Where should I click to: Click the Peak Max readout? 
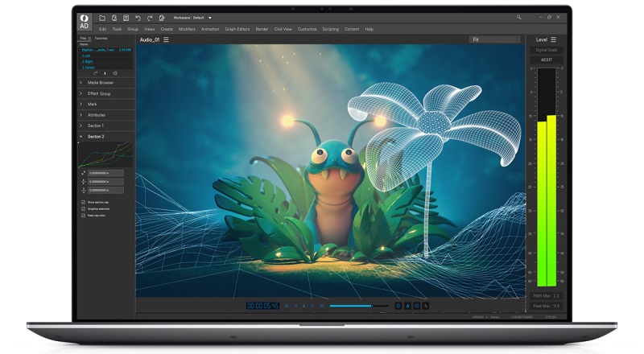pyautogui.click(x=547, y=306)
